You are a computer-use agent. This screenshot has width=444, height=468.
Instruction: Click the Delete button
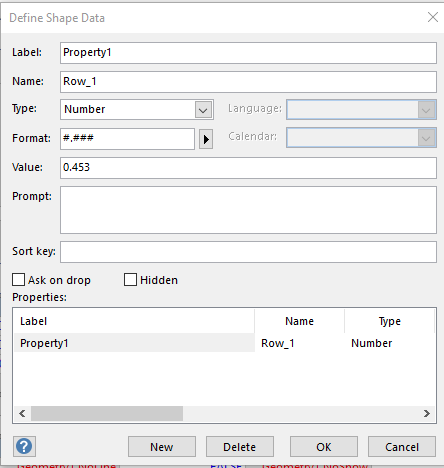[240, 447]
